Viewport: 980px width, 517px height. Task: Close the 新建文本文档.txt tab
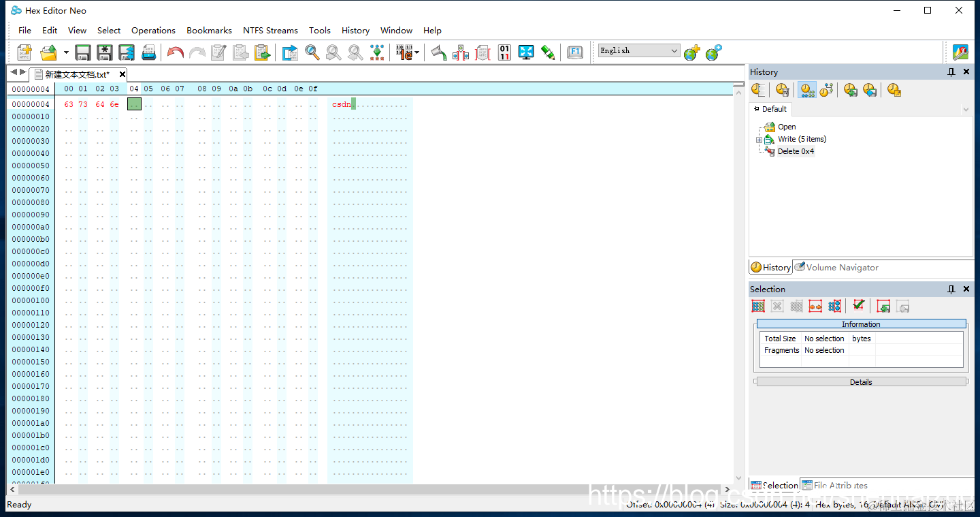tap(122, 74)
